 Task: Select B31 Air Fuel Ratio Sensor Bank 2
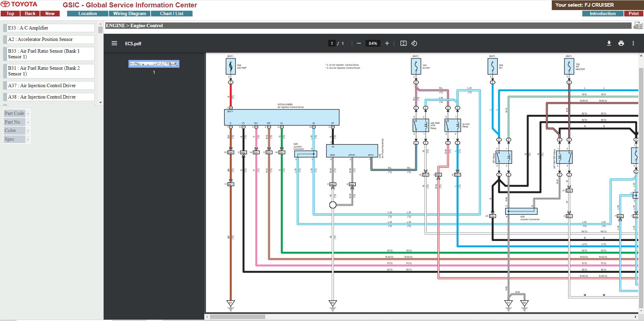click(x=49, y=71)
